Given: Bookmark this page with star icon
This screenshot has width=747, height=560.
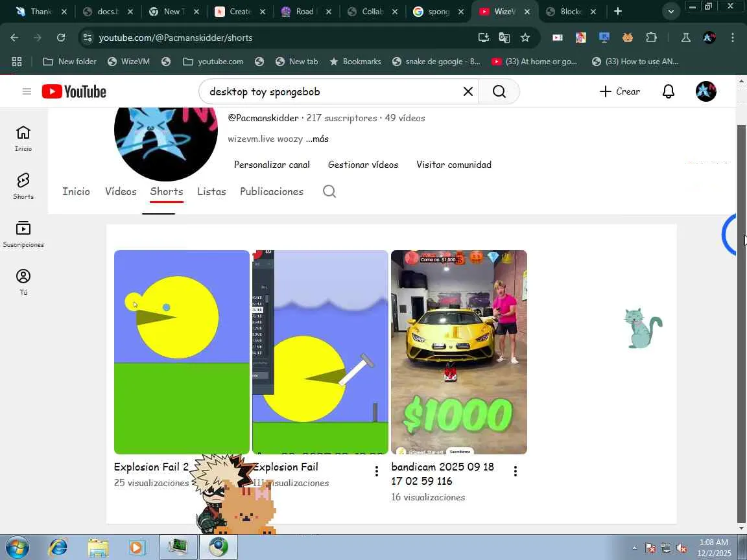Looking at the screenshot, I should [x=525, y=38].
